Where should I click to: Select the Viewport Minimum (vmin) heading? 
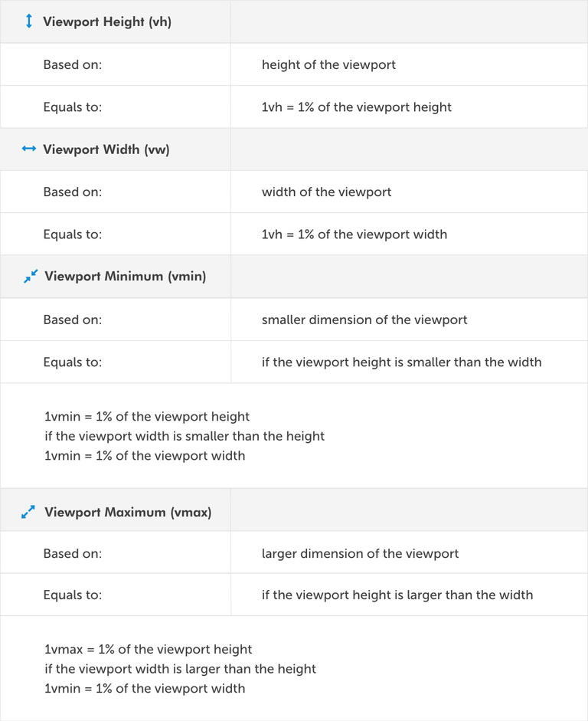coord(126,277)
